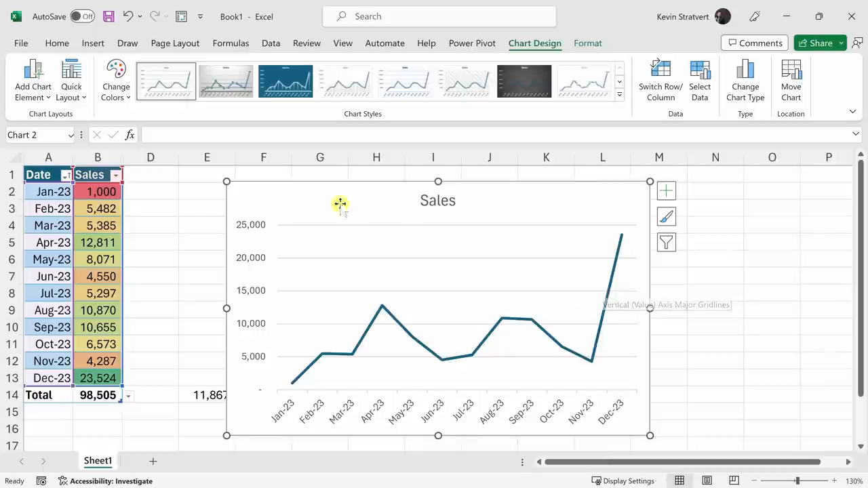Select first chart style thumbnail
The height and width of the screenshot is (488, 868).
pyautogui.click(x=166, y=81)
